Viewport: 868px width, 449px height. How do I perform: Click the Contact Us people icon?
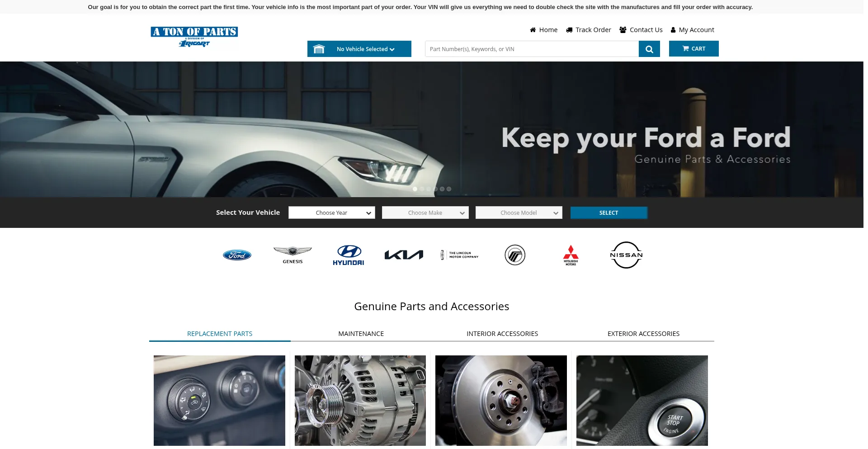point(623,30)
